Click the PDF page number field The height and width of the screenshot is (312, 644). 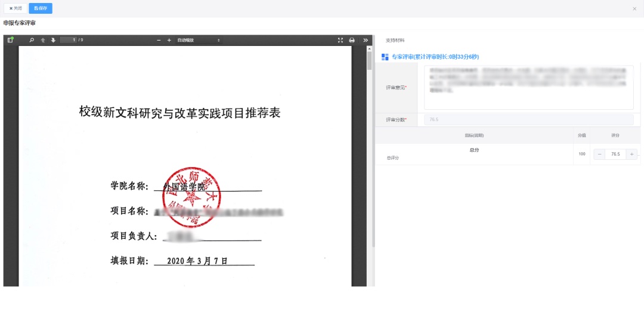coord(69,40)
